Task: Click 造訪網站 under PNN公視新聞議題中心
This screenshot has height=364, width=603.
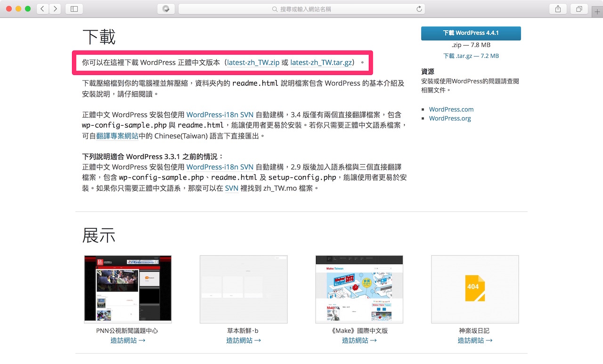Action: pos(128,340)
